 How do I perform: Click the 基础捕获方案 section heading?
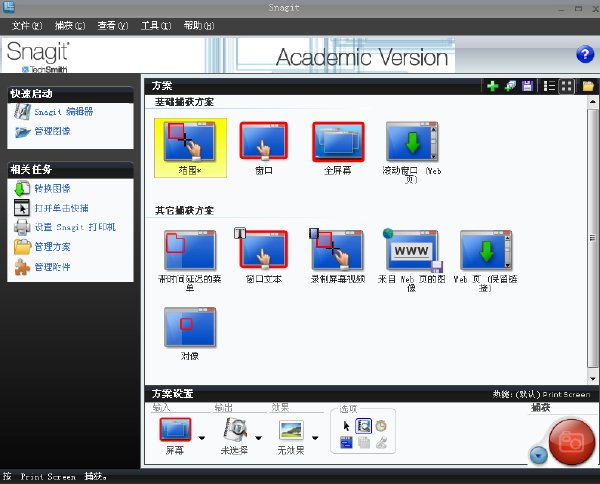tap(184, 102)
